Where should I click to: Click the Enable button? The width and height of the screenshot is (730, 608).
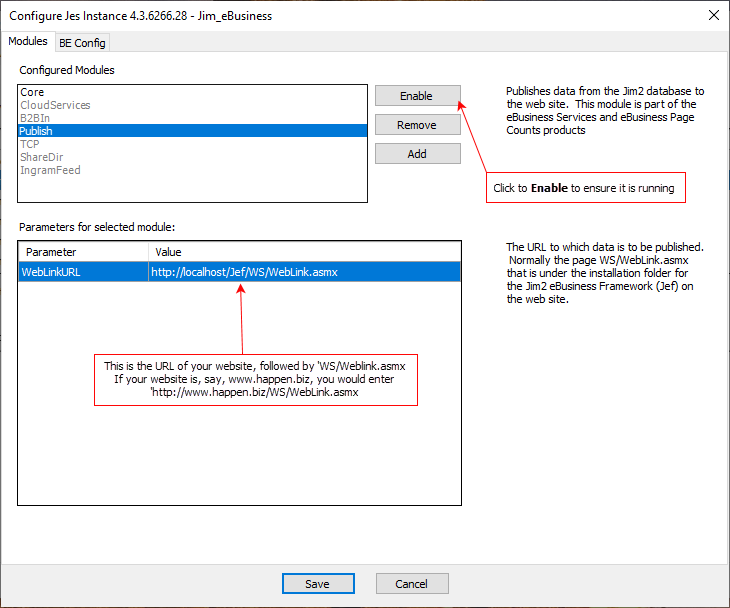[x=418, y=96]
